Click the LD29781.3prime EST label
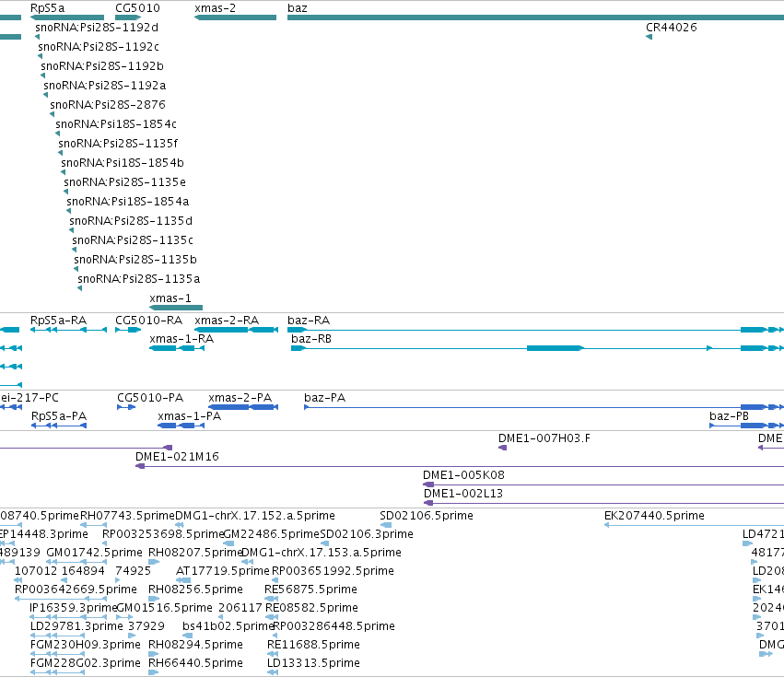Viewport: 784px width, 677px height. click(76, 626)
